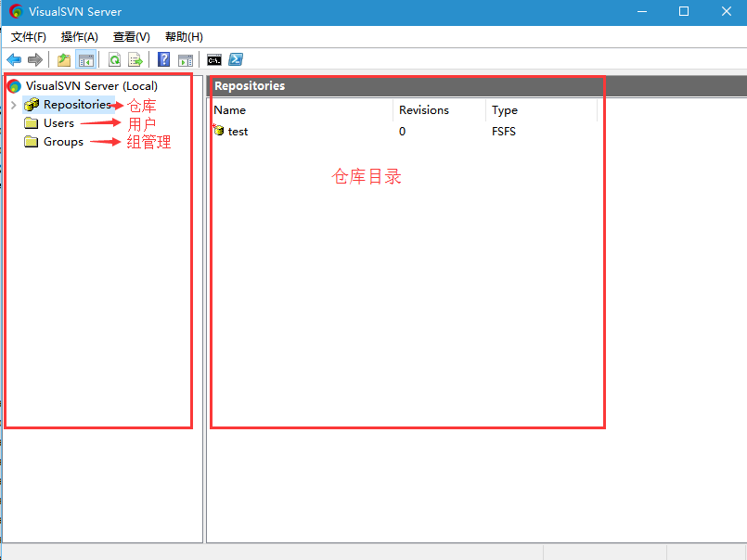Click the Repositories tree node icon
The image size is (747, 560).
(32, 104)
